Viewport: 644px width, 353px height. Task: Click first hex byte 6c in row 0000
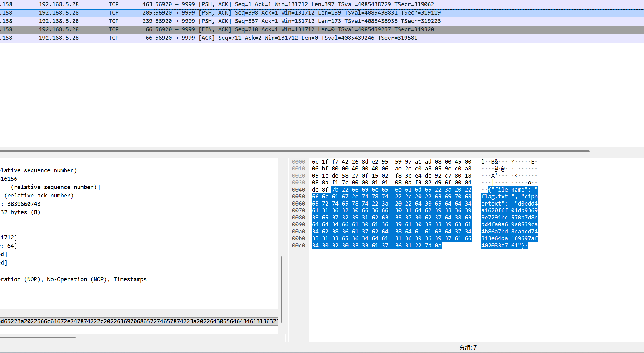tap(315, 162)
